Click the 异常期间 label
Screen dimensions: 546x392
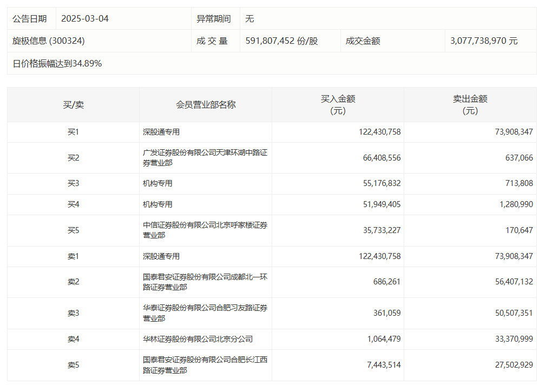pos(214,18)
